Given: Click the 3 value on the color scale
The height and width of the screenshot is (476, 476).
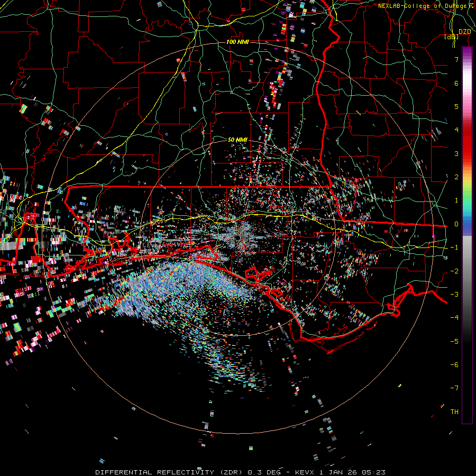Looking at the screenshot, I should (456, 153).
